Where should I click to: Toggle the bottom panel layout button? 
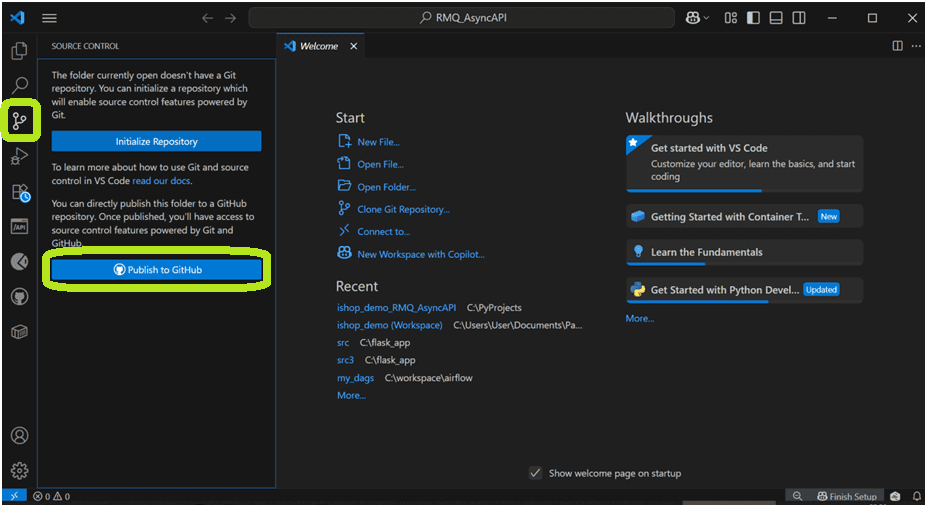[776, 18]
